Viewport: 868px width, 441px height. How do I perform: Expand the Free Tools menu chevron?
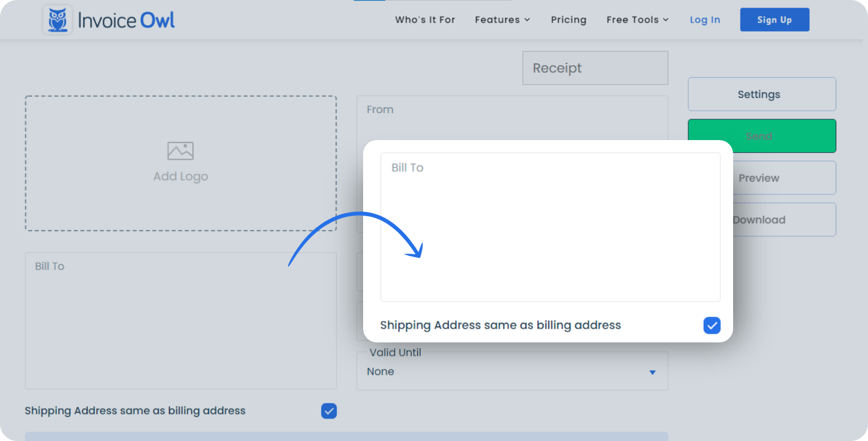(x=666, y=20)
